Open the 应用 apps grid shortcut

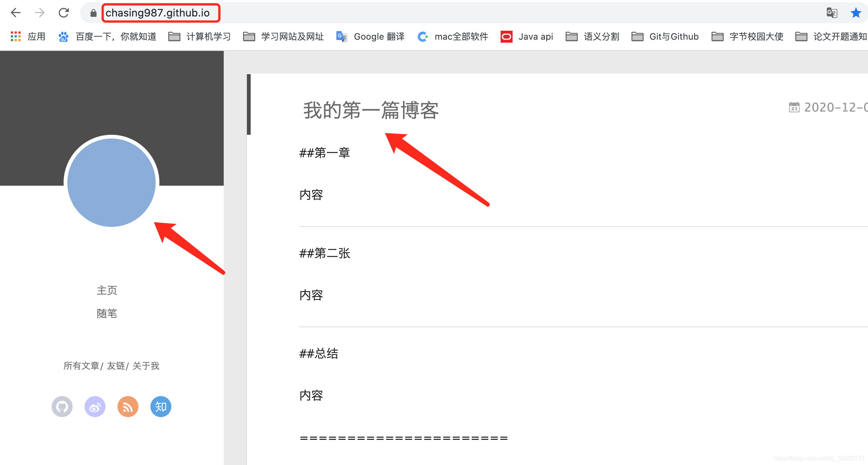click(x=28, y=37)
